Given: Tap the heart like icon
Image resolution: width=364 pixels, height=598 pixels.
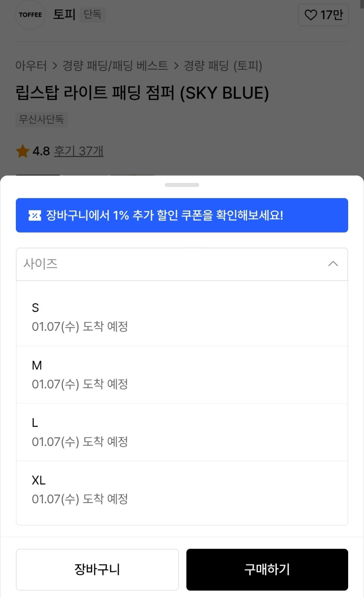Looking at the screenshot, I should coord(310,15).
